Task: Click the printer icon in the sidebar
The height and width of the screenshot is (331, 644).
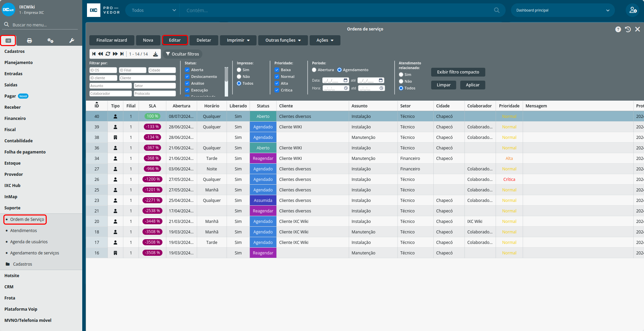Action: (29, 41)
